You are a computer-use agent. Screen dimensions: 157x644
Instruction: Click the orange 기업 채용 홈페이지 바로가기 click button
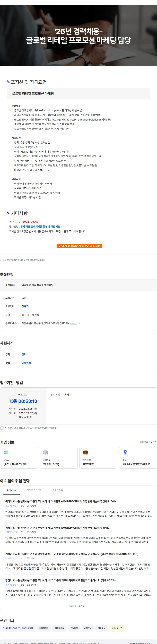(79, 246)
